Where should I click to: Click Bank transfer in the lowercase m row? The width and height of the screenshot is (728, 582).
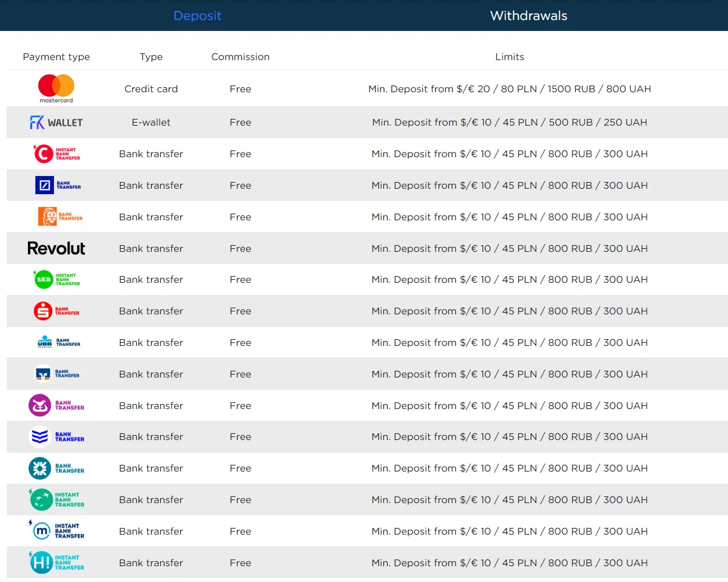click(x=151, y=531)
